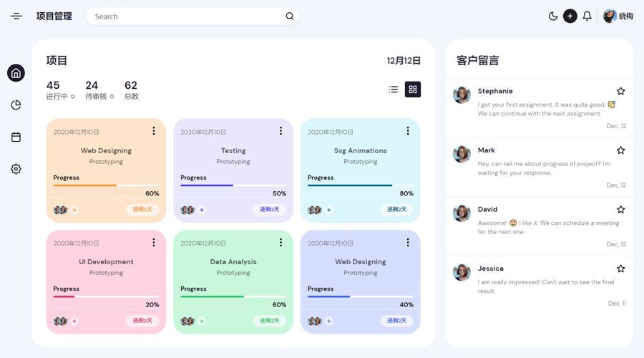Open the calendar sidebar icon
The height and width of the screenshot is (358, 644).
pyautogui.click(x=16, y=137)
